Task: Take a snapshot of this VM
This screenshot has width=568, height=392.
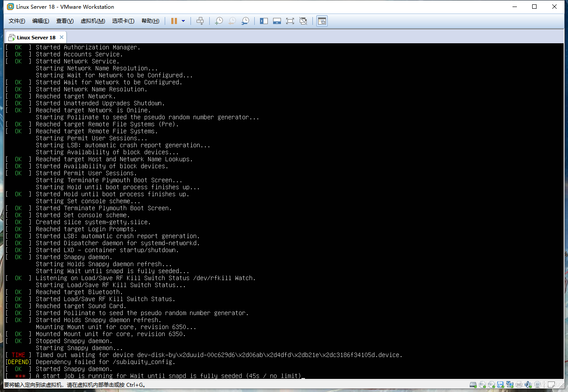Action: click(x=219, y=21)
